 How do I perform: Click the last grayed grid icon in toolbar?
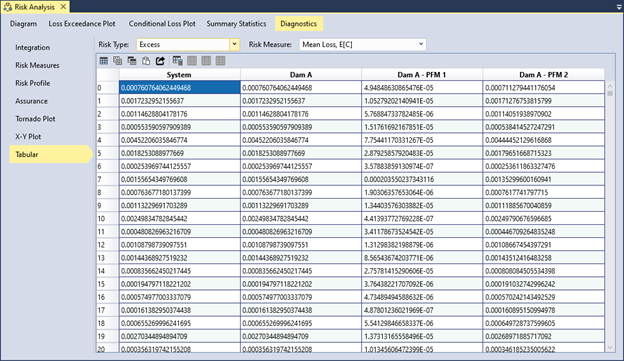(220, 60)
